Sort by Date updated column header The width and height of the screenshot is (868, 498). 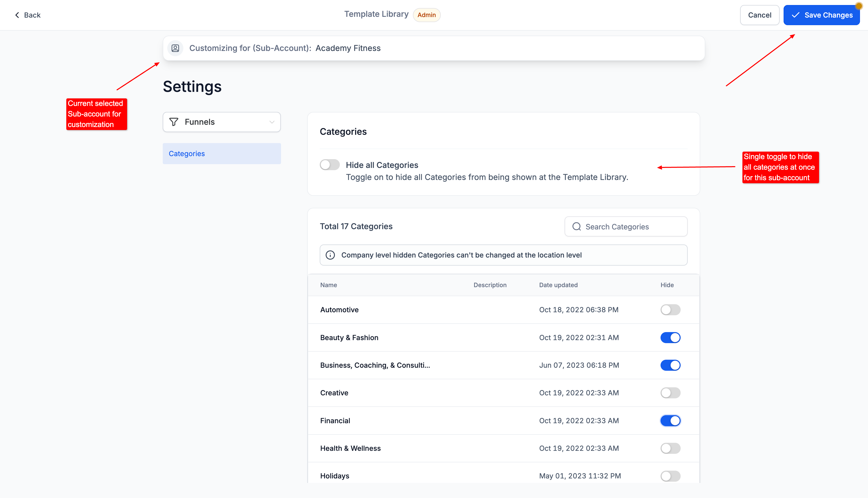pos(558,285)
